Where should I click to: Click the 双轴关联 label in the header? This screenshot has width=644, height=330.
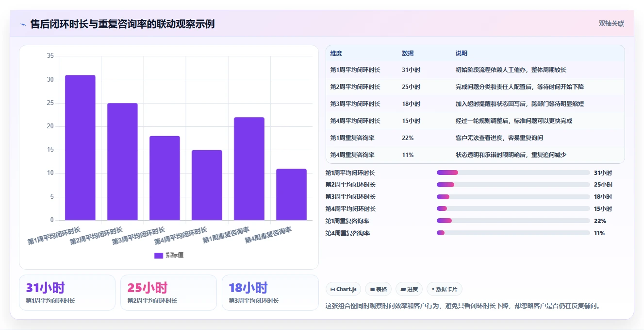[x=611, y=23]
